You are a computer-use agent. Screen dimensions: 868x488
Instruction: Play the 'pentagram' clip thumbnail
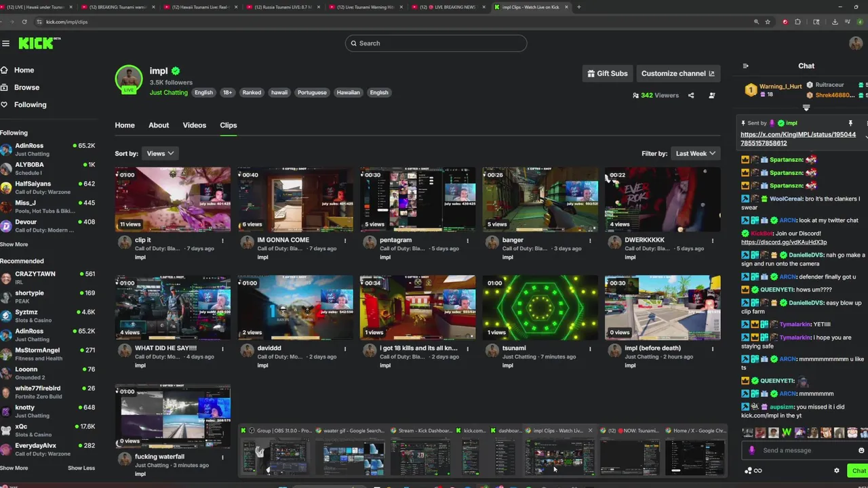click(x=418, y=199)
